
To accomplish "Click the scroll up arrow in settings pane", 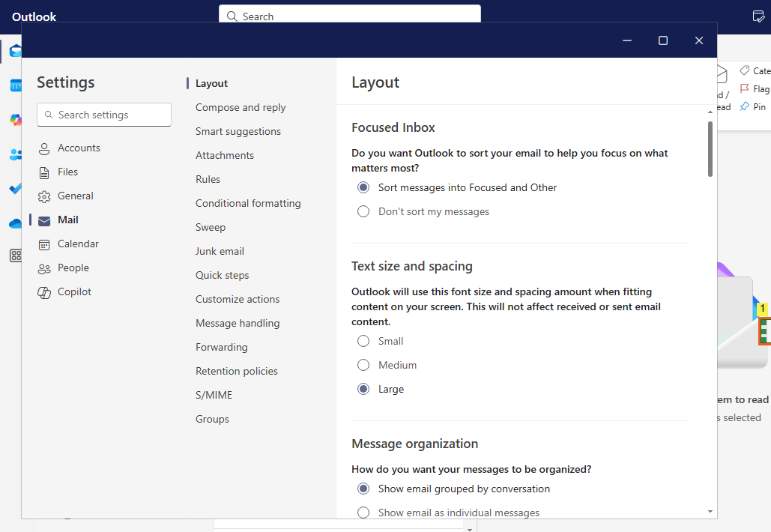I will click(710, 112).
